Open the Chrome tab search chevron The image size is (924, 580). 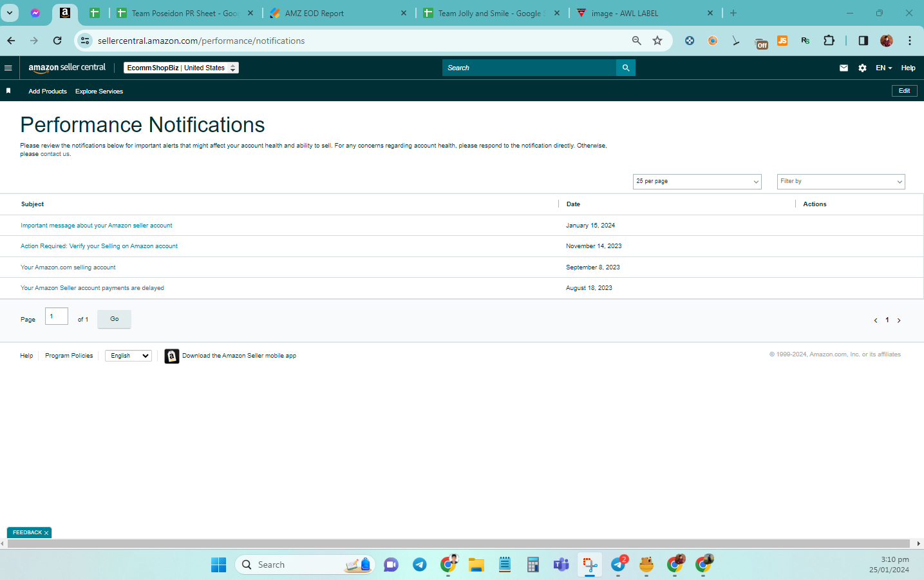point(10,13)
